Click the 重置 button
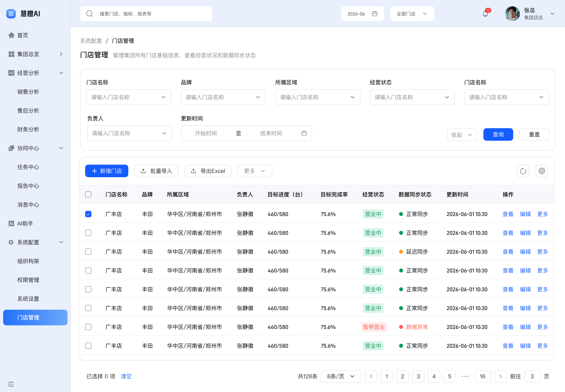565x392 pixels. click(x=534, y=135)
